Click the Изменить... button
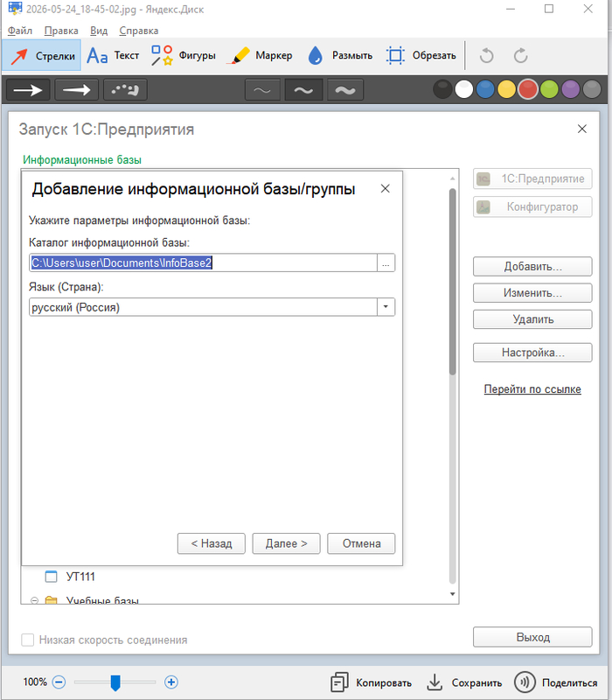This screenshot has height=700, width=612. point(532,293)
